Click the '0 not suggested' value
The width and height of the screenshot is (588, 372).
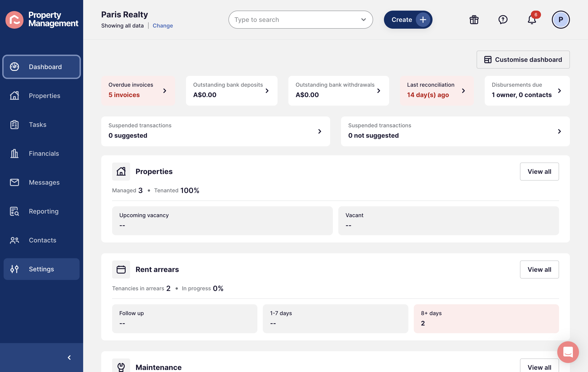click(373, 135)
